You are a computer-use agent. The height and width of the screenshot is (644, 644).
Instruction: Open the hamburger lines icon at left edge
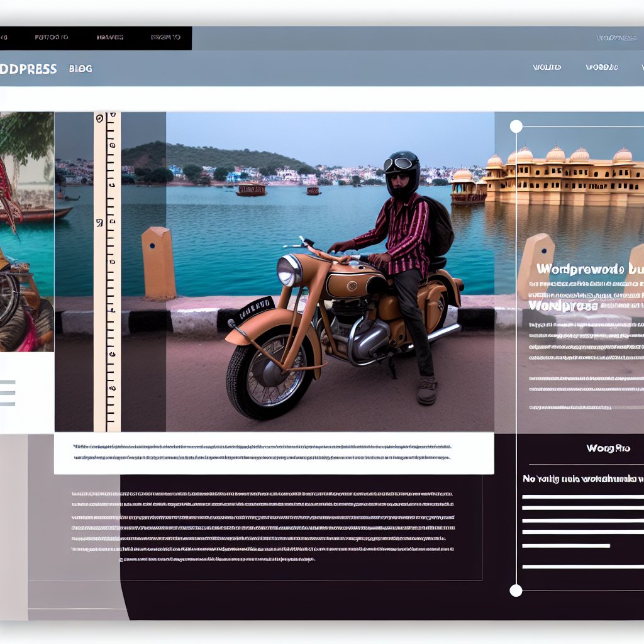[8, 392]
